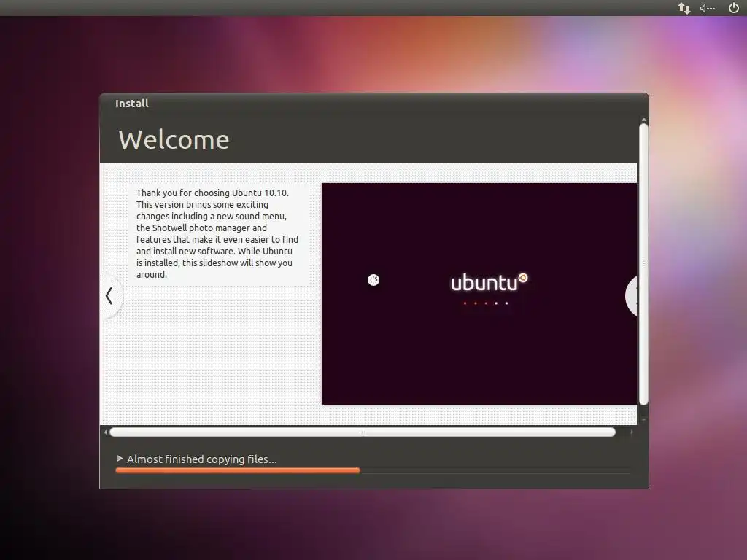Open the power session menu icon
The width and height of the screenshot is (747, 560).
(734, 7)
